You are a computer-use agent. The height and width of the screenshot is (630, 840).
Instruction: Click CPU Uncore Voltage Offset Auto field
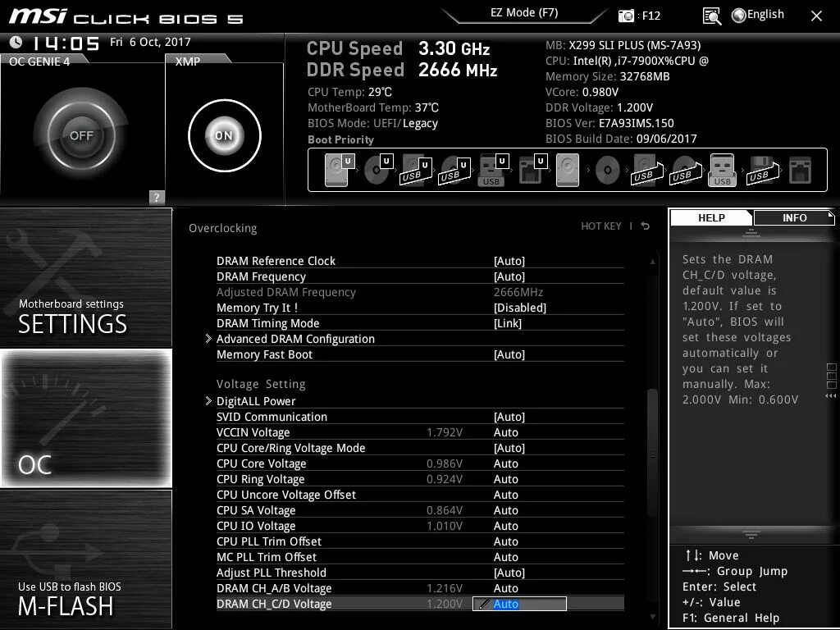(x=505, y=495)
